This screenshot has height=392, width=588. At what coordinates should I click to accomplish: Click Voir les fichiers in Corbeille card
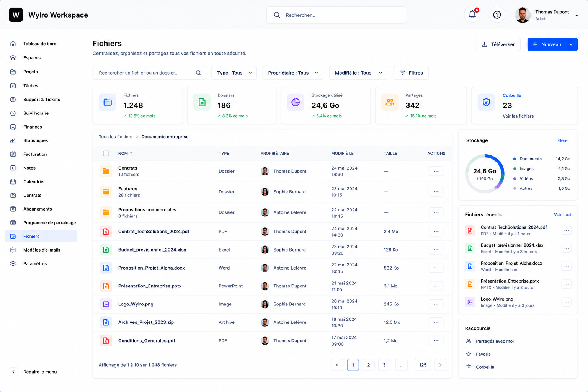[518, 116]
